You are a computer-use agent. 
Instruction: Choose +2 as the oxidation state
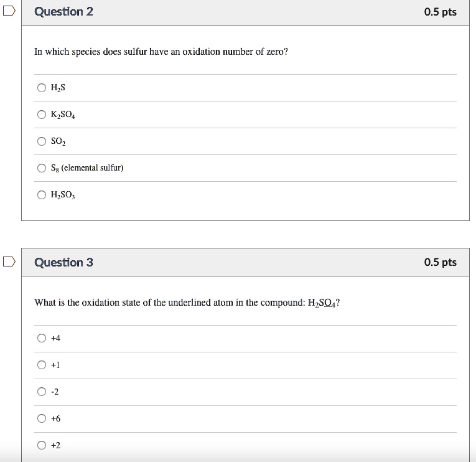pos(42,445)
